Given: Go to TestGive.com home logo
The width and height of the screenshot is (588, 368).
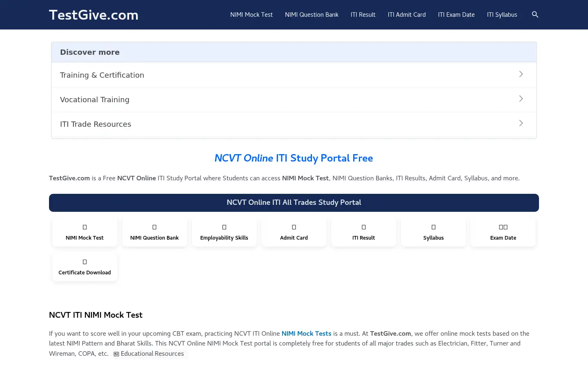Looking at the screenshot, I should [x=94, y=15].
